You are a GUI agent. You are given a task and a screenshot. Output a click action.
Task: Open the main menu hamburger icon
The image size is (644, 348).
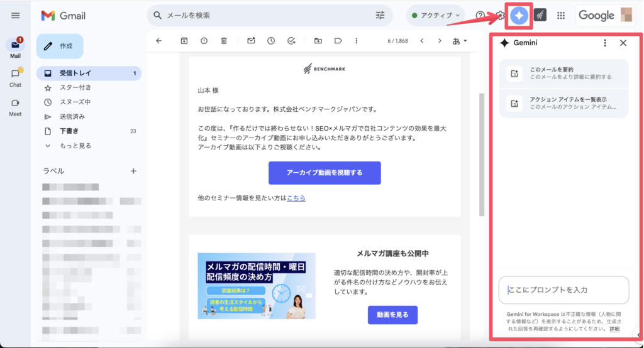click(x=16, y=16)
